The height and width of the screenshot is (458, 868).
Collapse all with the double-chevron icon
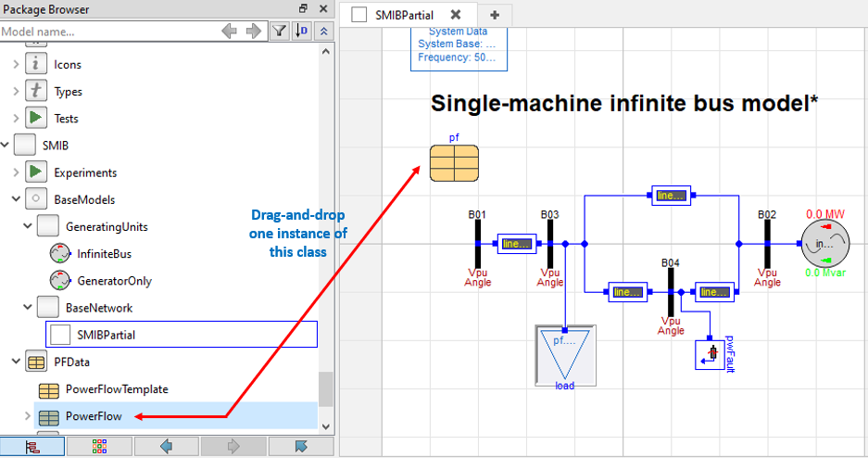coord(323,31)
